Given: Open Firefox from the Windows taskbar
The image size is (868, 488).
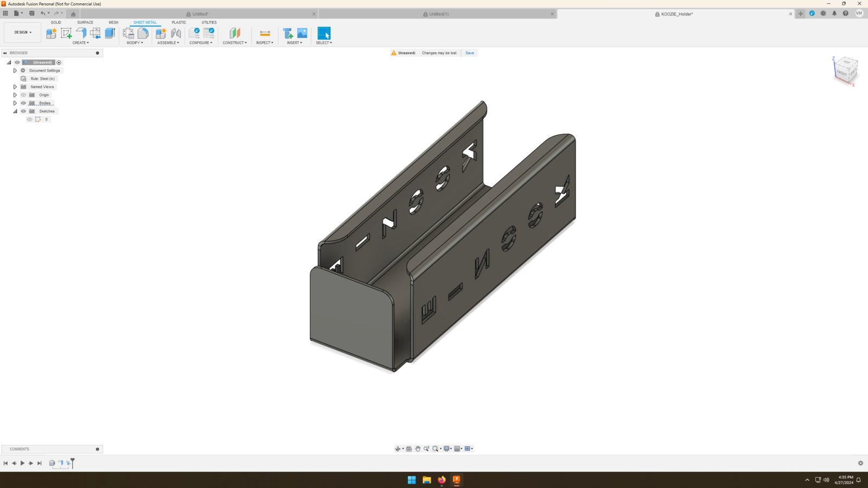Looking at the screenshot, I should coord(442,480).
